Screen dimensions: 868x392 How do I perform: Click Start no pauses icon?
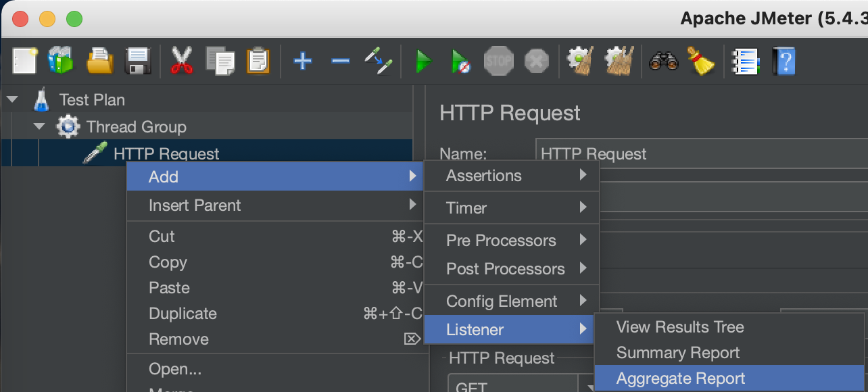pos(461,62)
